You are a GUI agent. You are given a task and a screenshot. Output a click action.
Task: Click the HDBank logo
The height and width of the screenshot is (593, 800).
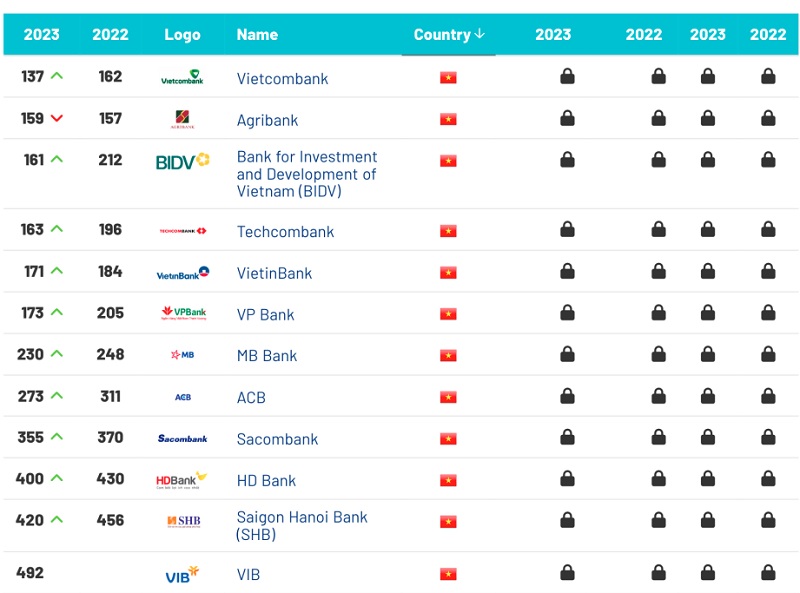(x=182, y=480)
